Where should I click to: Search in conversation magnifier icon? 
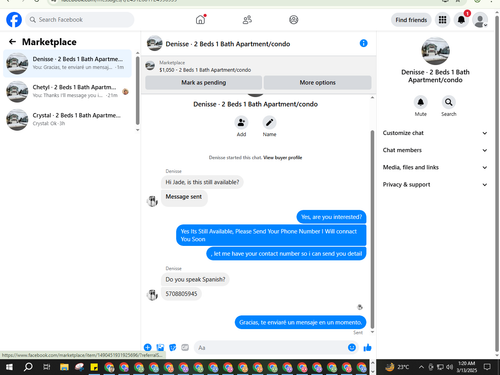pos(449,102)
